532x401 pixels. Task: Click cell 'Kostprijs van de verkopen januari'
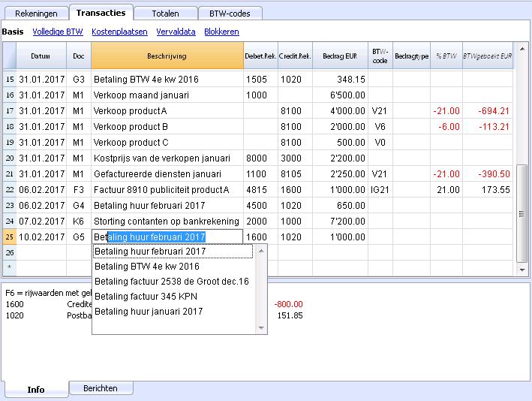click(x=167, y=158)
